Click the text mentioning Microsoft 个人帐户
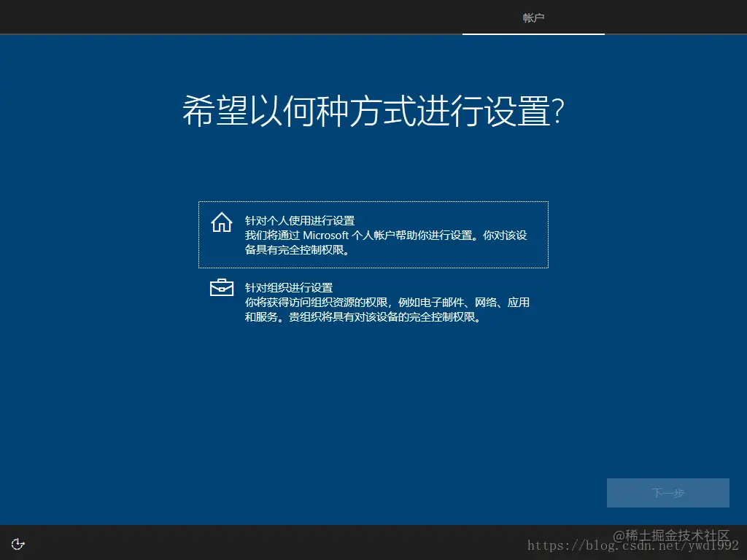This screenshot has height=560, width=747. click(x=386, y=242)
